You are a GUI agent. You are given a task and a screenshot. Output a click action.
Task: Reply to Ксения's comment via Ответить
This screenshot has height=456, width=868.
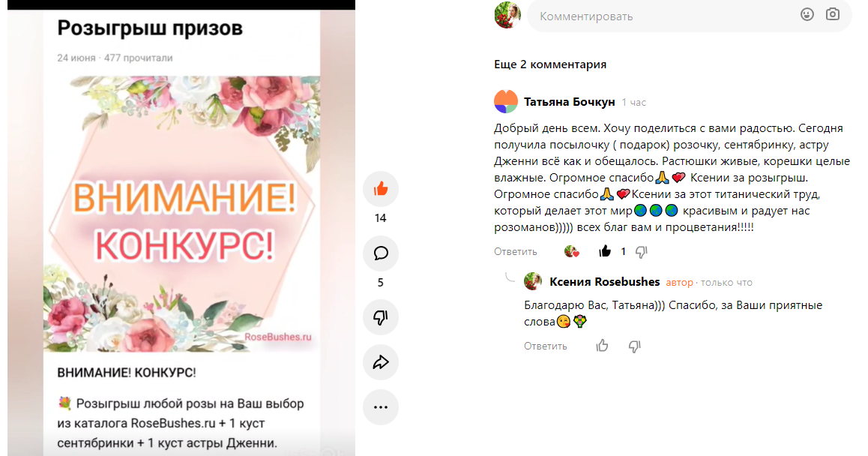point(545,346)
